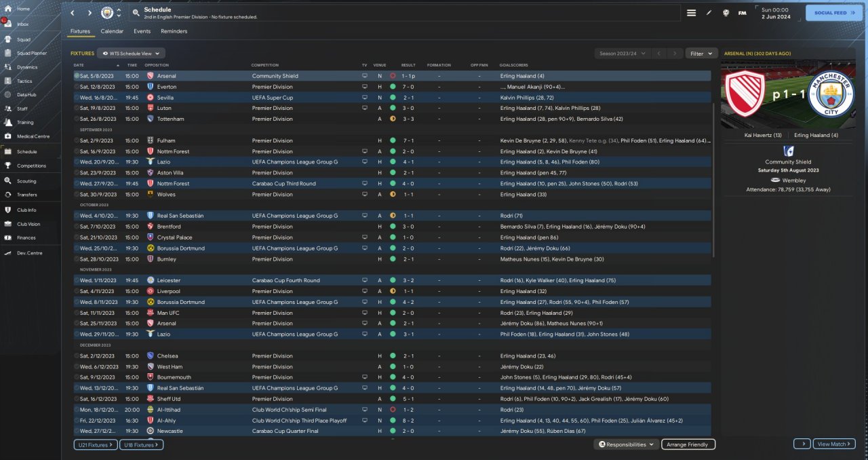Viewport: 868px width, 460px height.
Task: Switch to the Reminders tab
Action: tap(174, 31)
